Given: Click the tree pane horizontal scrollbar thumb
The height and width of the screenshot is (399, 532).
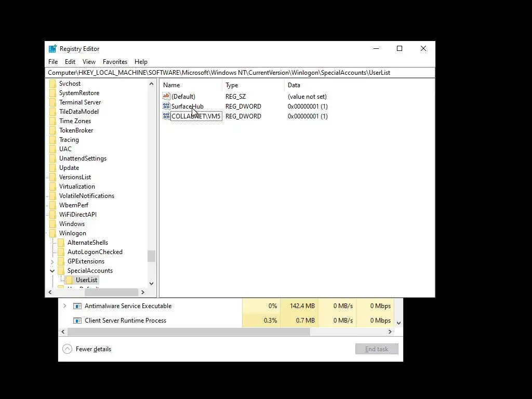Looking at the screenshot, I should [x=111, y=292].
